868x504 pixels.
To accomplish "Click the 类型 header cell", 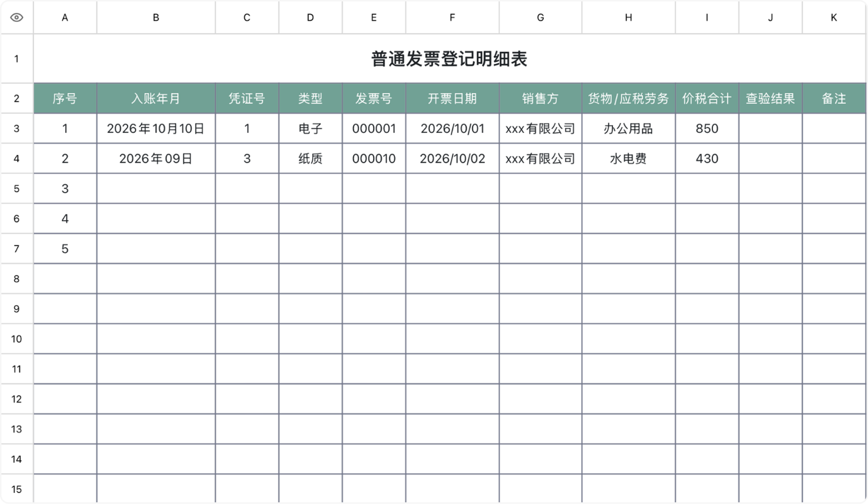I will (x=310, y=98).
